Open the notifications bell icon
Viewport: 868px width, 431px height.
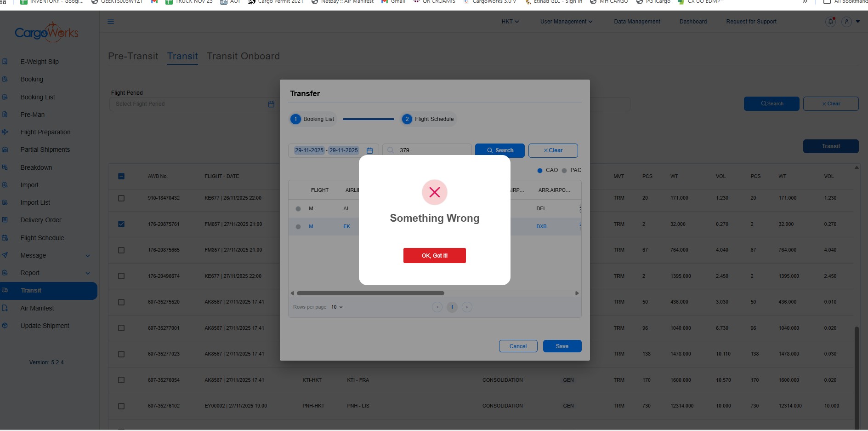(x=830, y=22)
